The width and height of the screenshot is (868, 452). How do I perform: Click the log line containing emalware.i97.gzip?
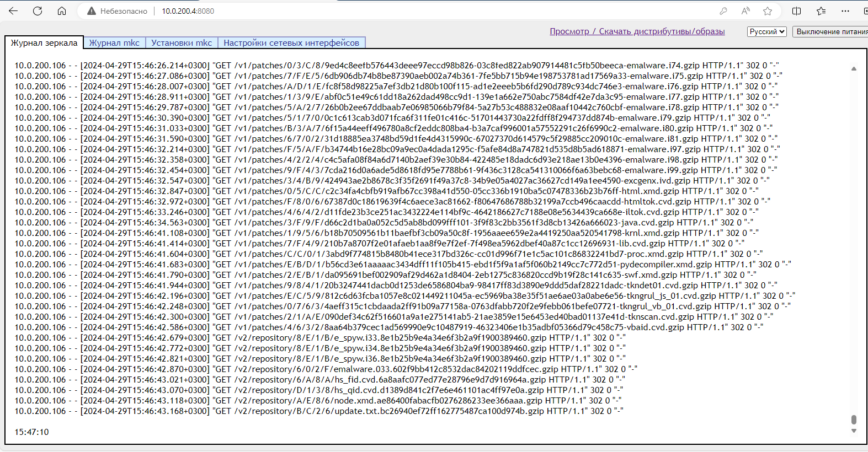(x=397, y=149)
